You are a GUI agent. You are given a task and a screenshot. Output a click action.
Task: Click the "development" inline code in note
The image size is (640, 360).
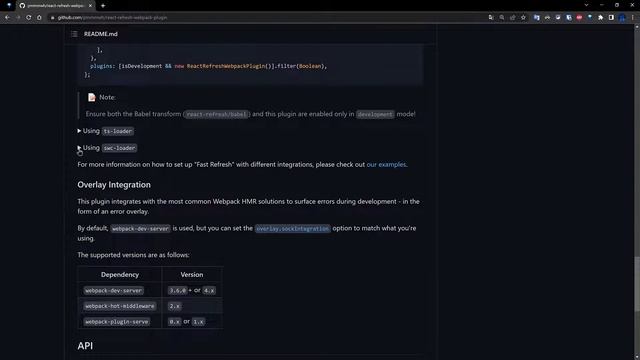(375, 114)
